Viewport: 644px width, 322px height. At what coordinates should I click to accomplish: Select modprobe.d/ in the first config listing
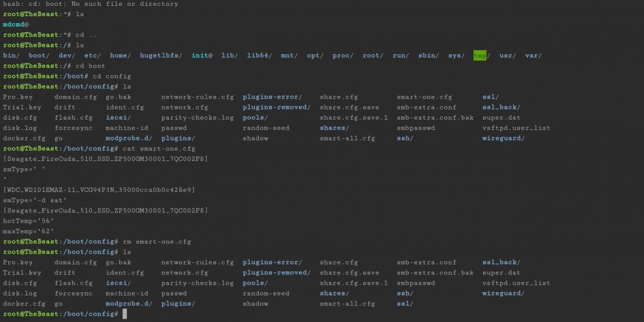coord(129,138)
